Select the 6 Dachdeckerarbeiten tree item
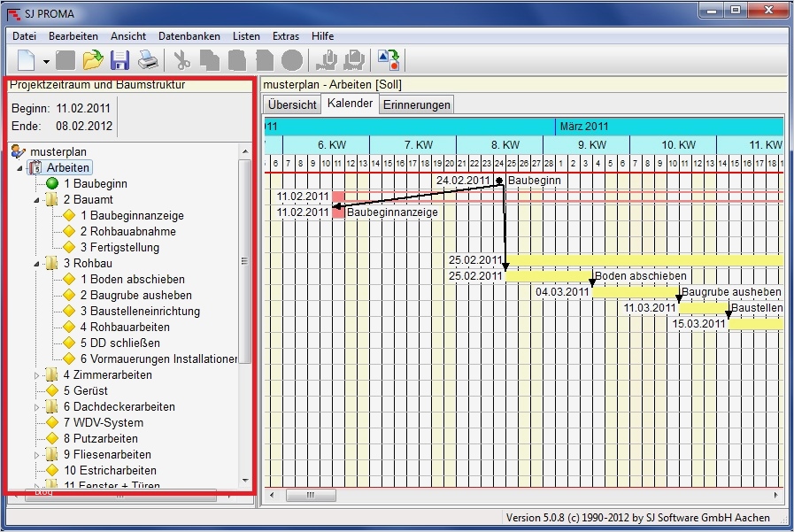 (119, 406)
